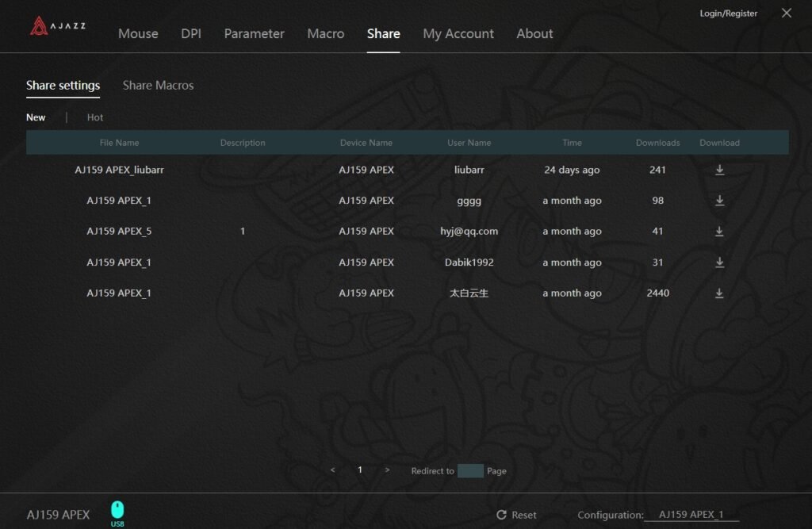The image size is (812, 529).
Task: Click the Ajazz logo
Action: click(x=57, y=25)
